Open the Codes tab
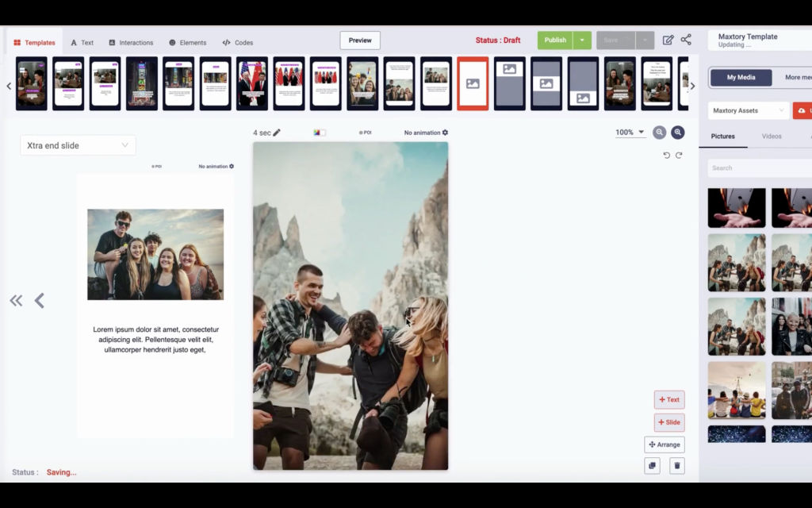This screenshot has height=508, width=812. pos(238,43)
